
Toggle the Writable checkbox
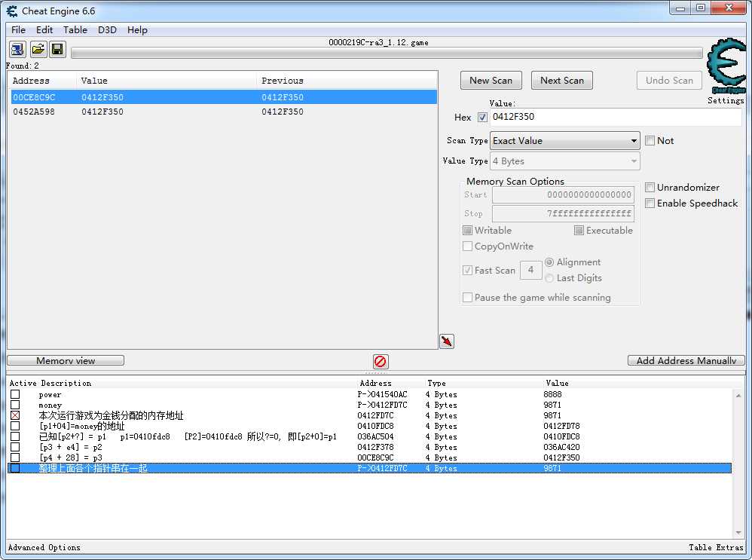click(468, 231)
